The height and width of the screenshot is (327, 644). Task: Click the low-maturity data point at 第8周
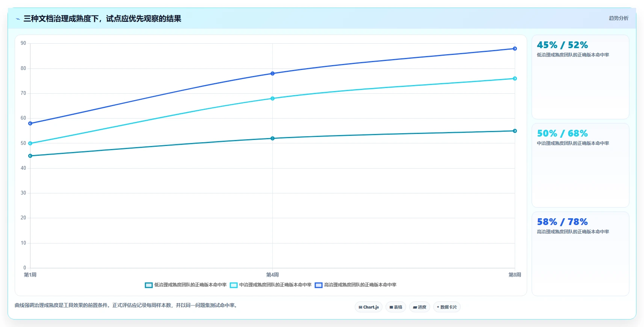[515, 131]
